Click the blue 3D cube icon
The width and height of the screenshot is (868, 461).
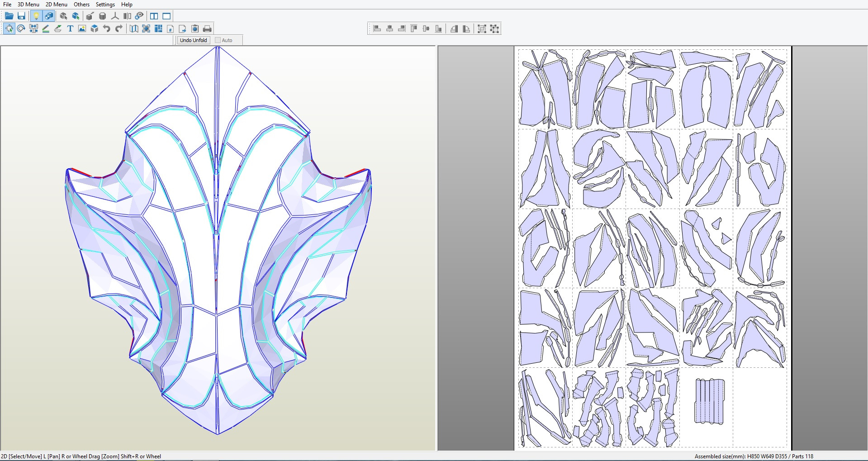tap(95, 29)
